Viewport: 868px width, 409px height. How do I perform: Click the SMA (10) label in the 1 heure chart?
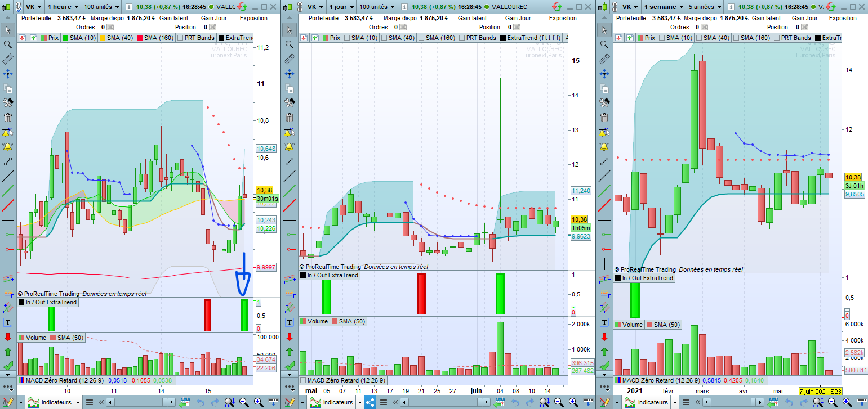(x=83, y=38)
